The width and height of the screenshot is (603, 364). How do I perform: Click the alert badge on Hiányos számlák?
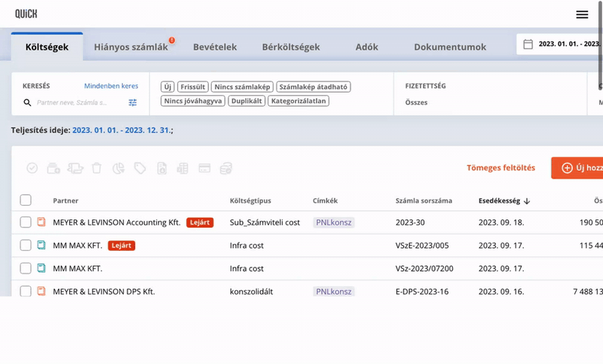pyautogui.click(x=172, y=40)
